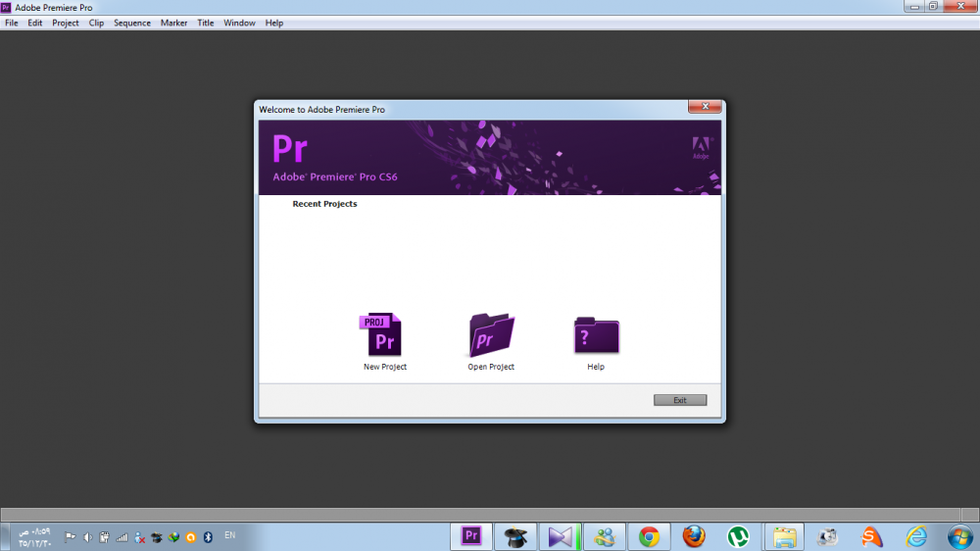This screenshot has width=980, height=551.
Task: Open Help from the welcome dialog
Action: [596, 335]
